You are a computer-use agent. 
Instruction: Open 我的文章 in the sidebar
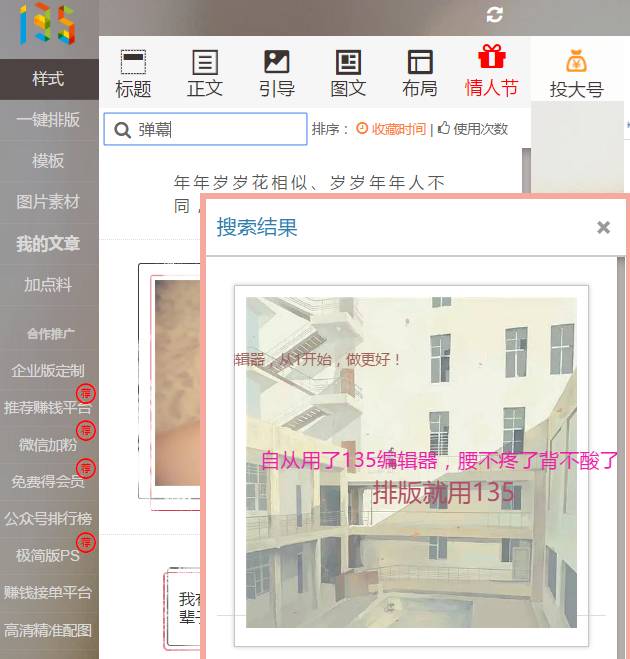48,243
